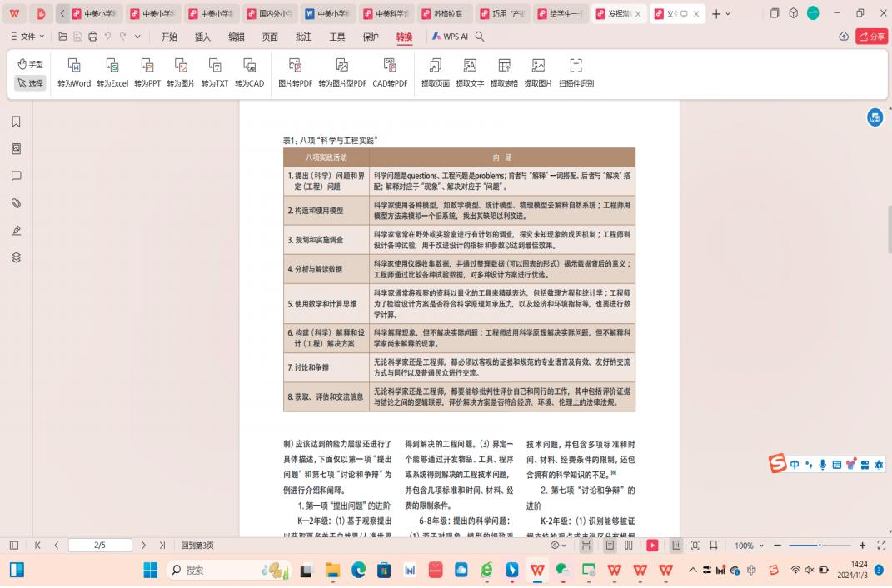Viewport: 892px width, 588px height.
Task: Toggle the Hand tool (手型) mode
Action: (31, 64)
